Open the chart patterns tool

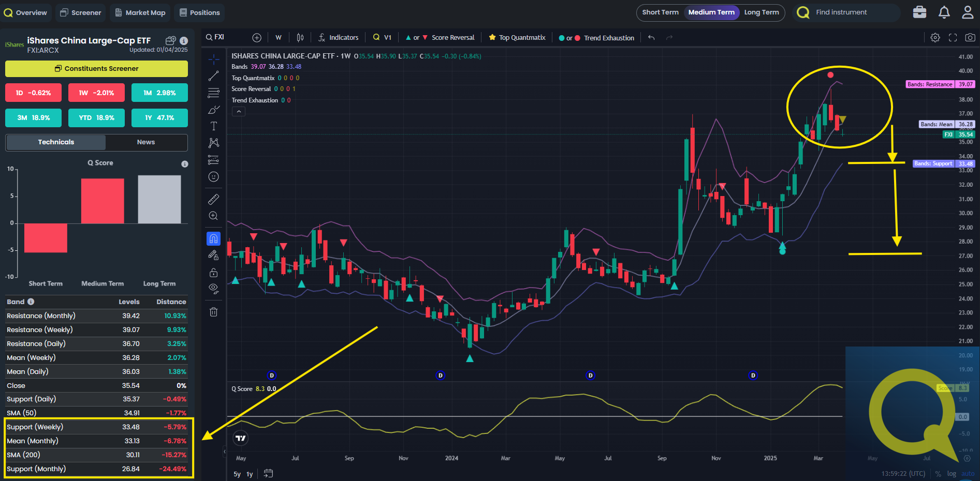pyautogui.click(x=213, y=143)
